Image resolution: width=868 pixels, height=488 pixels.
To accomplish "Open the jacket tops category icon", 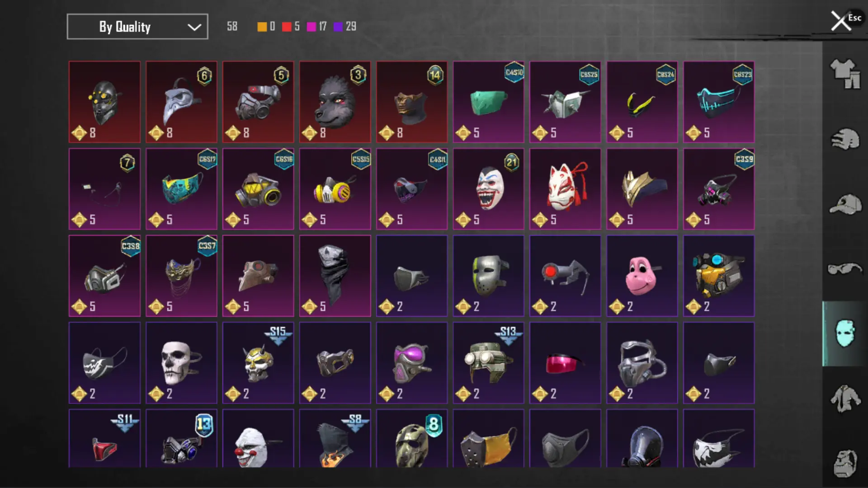I will [845, 399].
